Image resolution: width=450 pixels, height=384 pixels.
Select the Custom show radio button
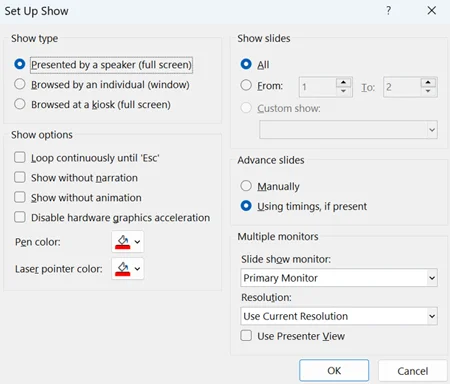click(x=246, y=108)
